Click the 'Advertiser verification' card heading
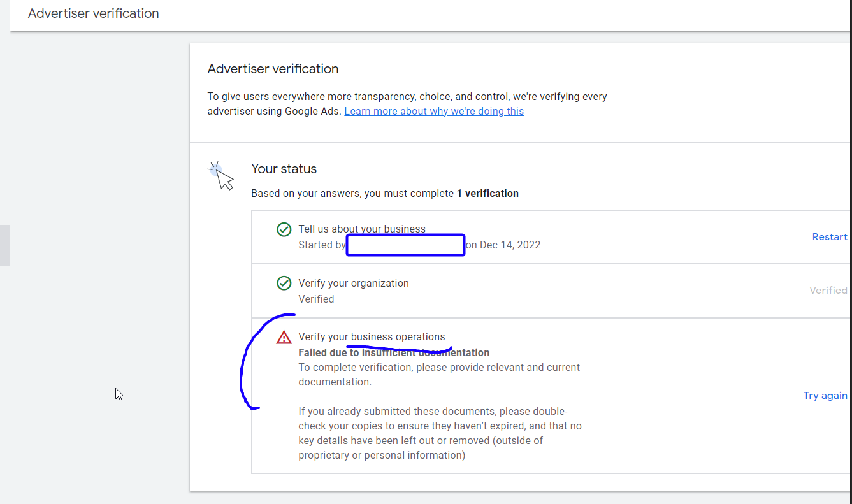 pyautogui.click(x=273, y=69)
